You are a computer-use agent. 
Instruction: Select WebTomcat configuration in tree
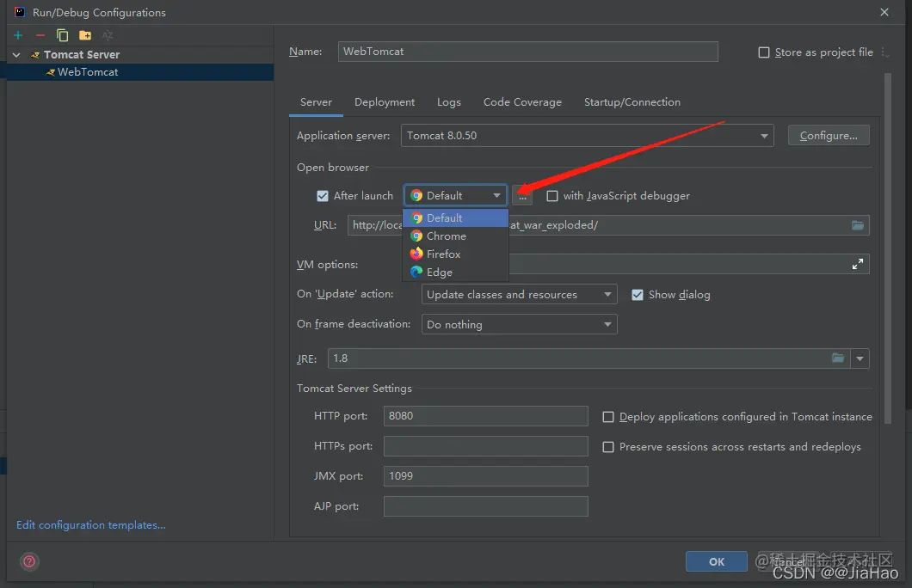click(x=139, y=72)
